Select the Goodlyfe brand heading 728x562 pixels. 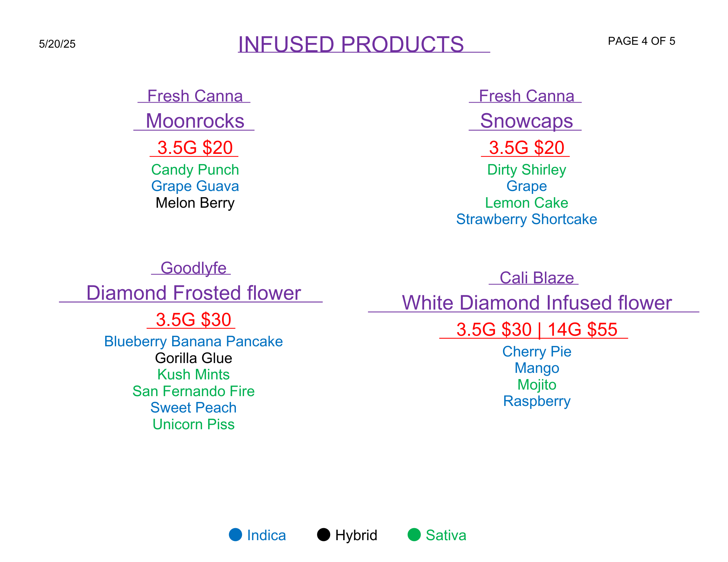tap(193, 268)
